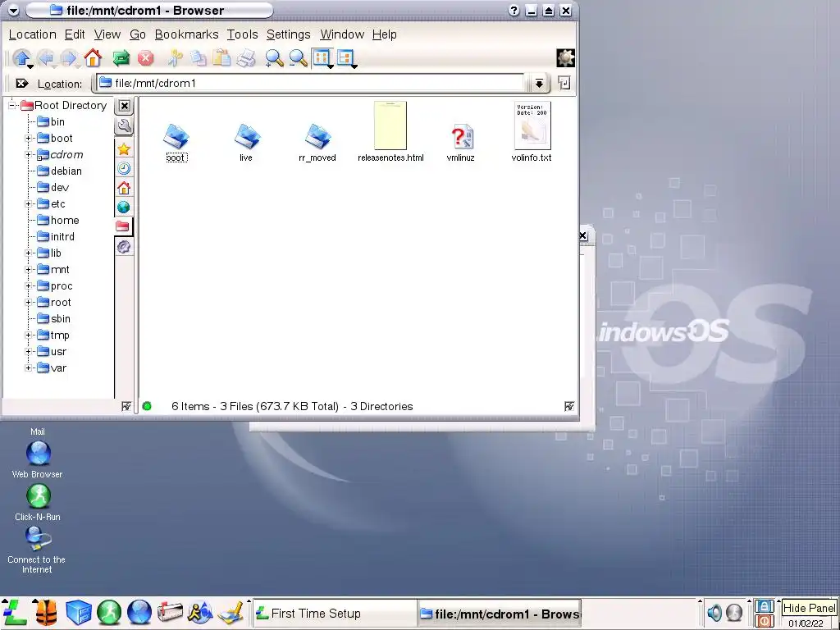Open Click-N-Run desktop icon
840x630 pixels.
coord(38,502)
